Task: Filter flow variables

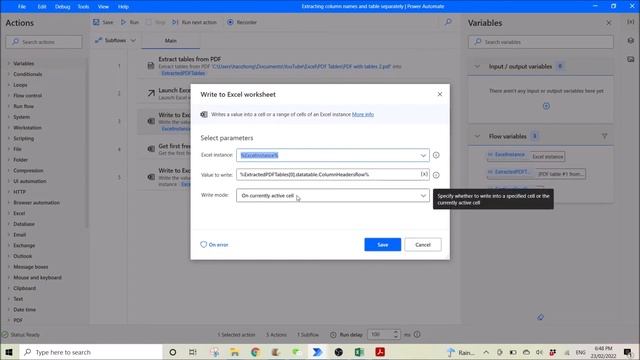Action: 604,136
